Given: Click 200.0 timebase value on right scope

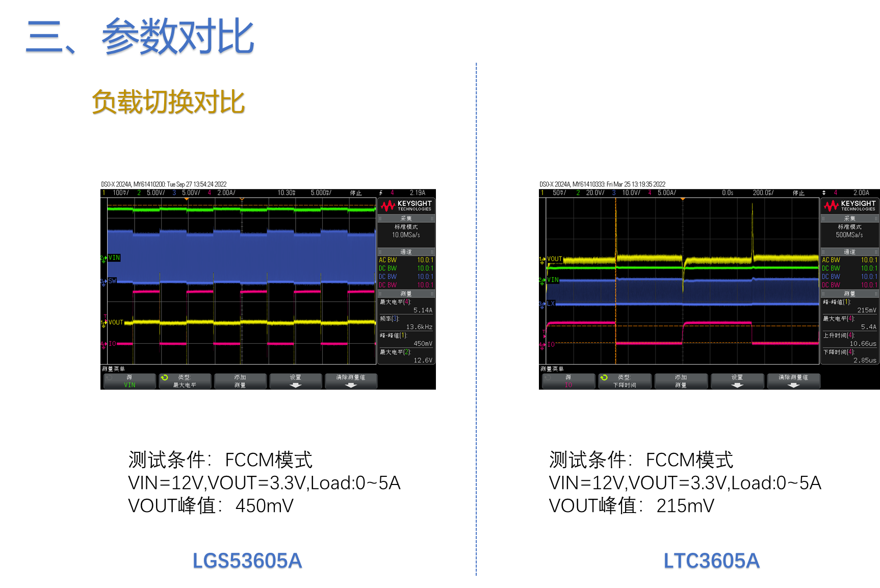Looking at the screenshot, I should click(x=763, y=193).
